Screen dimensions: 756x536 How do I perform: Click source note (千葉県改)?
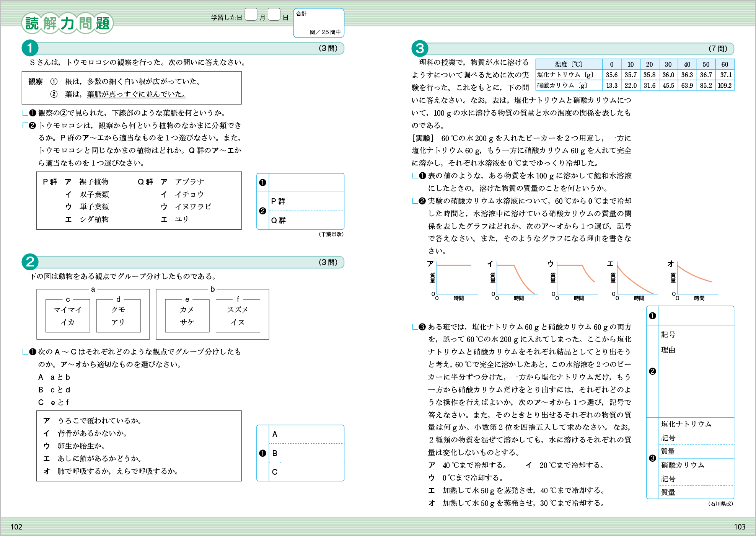click(x=331, y=234)
